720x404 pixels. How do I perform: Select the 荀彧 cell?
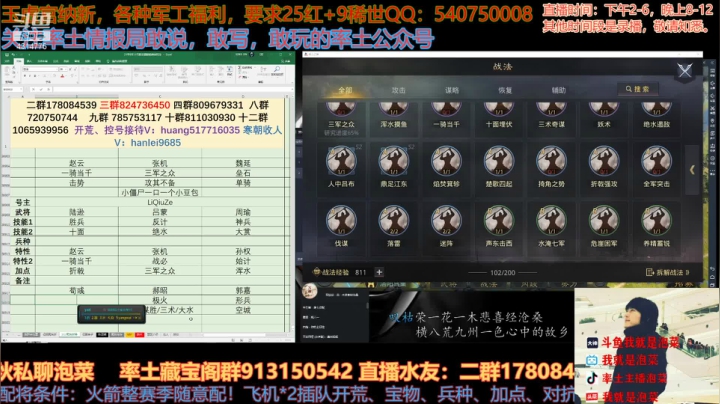77,291
